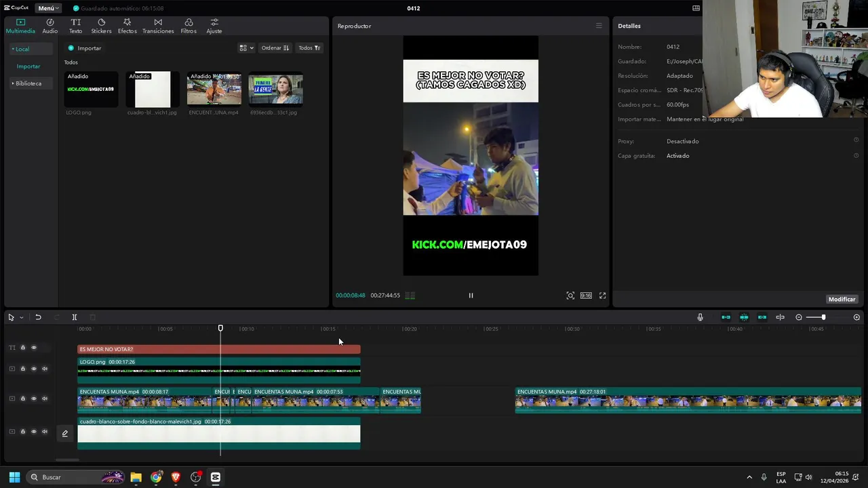
Task: Select the pointer selection tool in timeline
Action: coord(11,317)
